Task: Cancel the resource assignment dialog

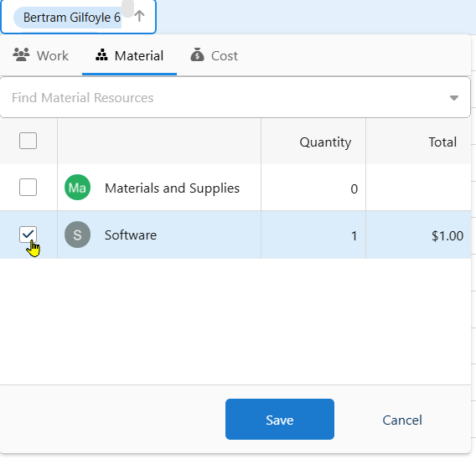Action: pos(402,420)
